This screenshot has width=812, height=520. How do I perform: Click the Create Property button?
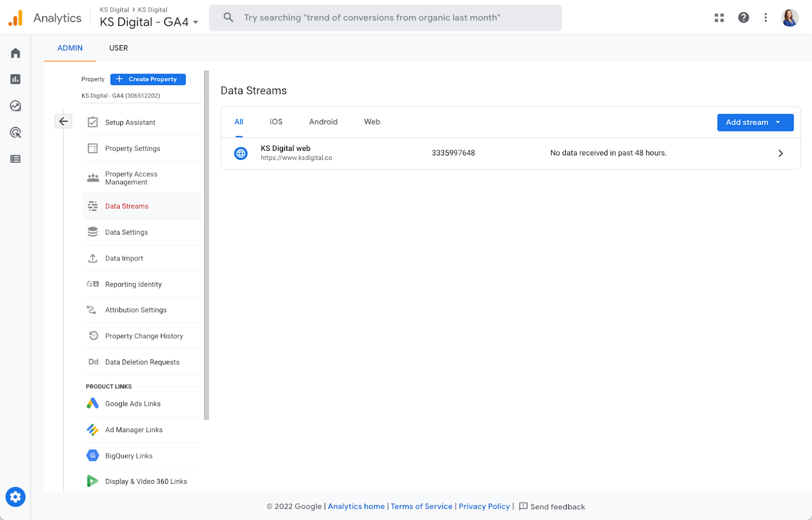point(148,79)
